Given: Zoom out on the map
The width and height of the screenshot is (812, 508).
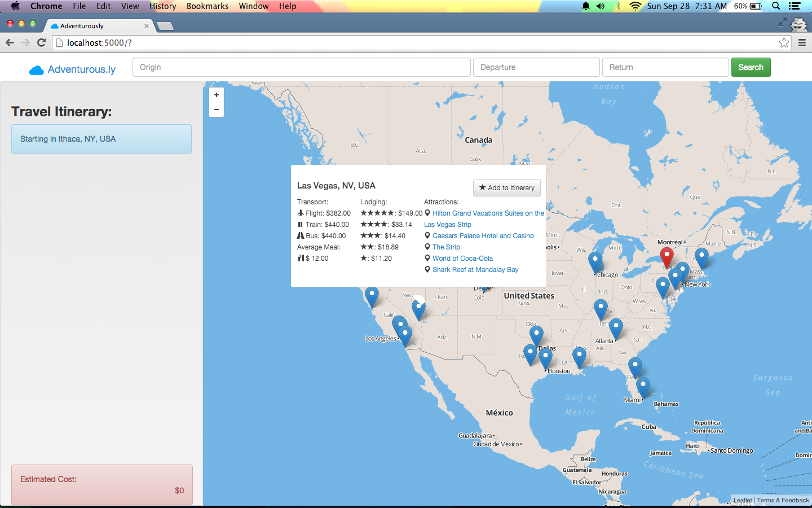Looking at the screenshot, I should (x=217, y=110).
